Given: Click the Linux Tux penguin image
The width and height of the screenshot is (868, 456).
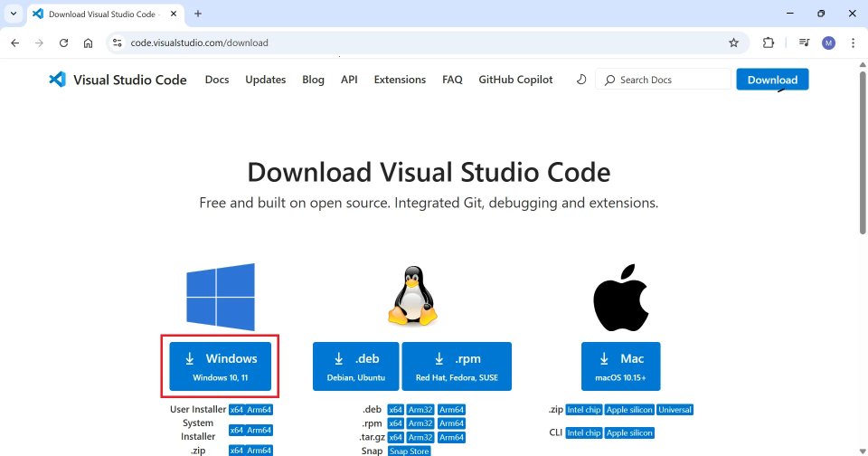Looking at the screenshot, I should (412, 295).
